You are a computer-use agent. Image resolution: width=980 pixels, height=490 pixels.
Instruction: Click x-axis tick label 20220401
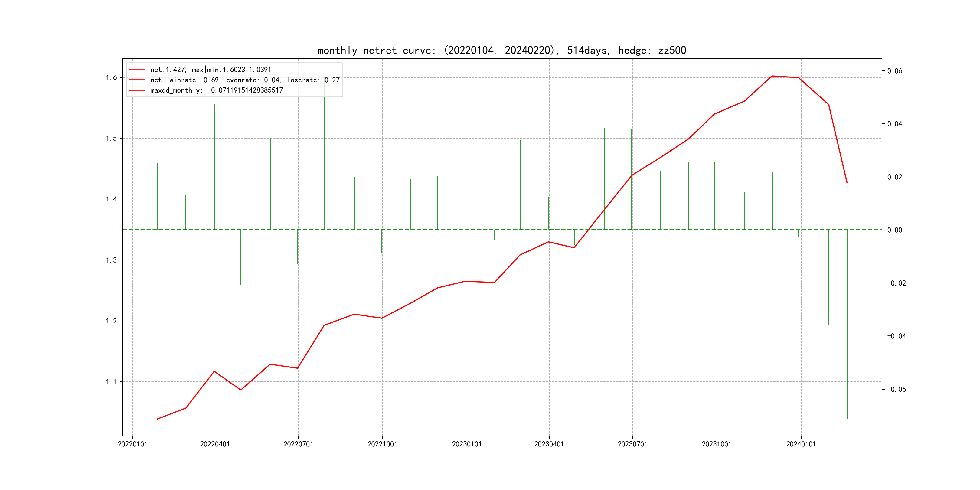215,444
